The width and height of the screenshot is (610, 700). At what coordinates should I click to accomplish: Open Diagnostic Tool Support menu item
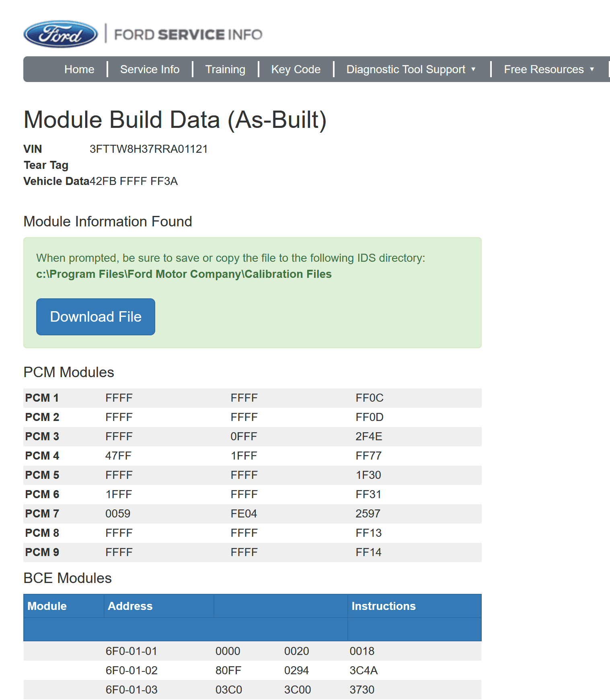[x=406, y=70]
